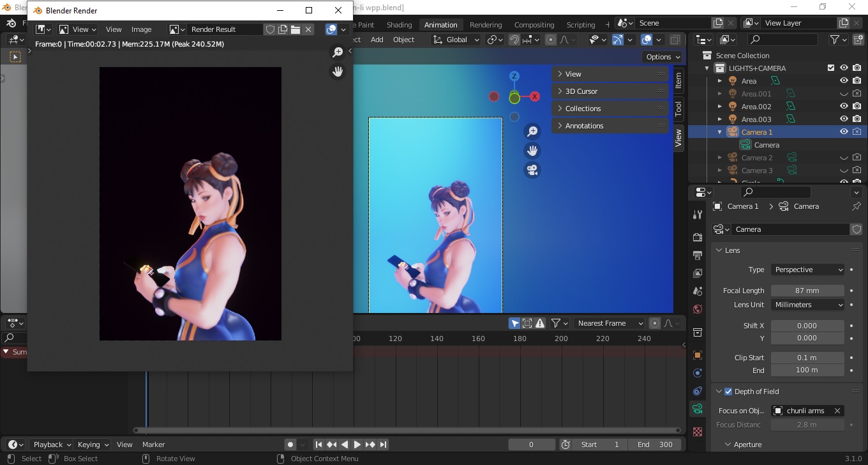Open Nearest Frame dropdown in timeline
The height and width of the screenshot is (465, 868).
pyautogui.click(x=609, y=323)
